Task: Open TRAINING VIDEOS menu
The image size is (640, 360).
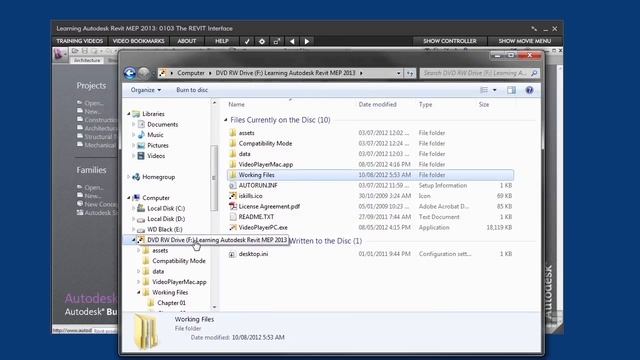Action: click(80, 41)
